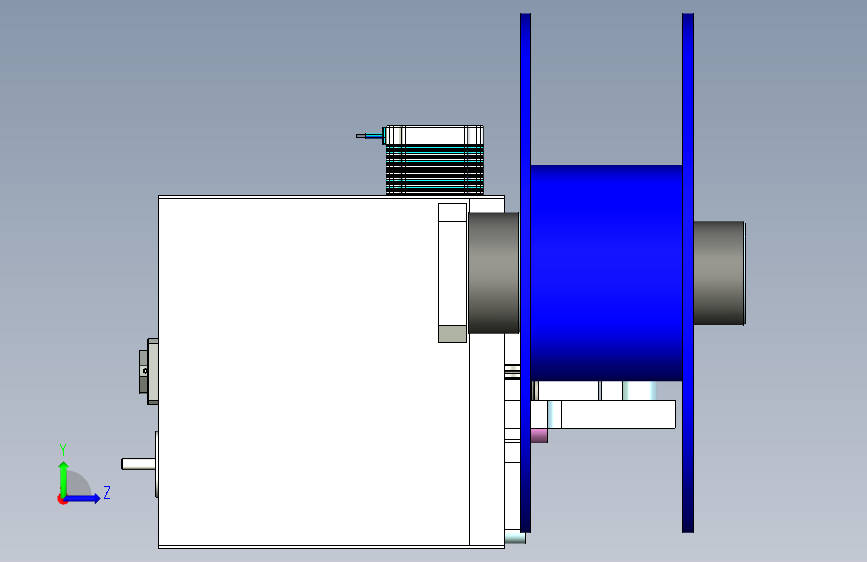Select the blue spool drum core
This screenshot has width=867, height=562.
coord(607,273)
